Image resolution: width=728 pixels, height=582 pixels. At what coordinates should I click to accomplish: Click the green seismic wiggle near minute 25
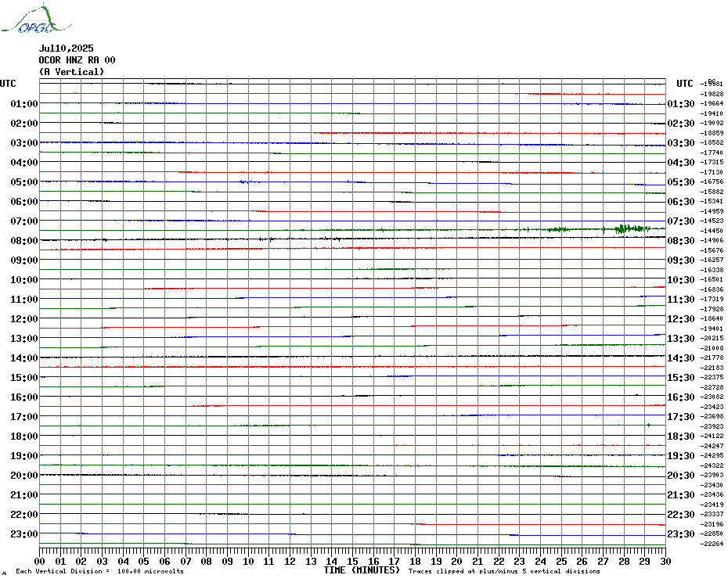point(559,229)
